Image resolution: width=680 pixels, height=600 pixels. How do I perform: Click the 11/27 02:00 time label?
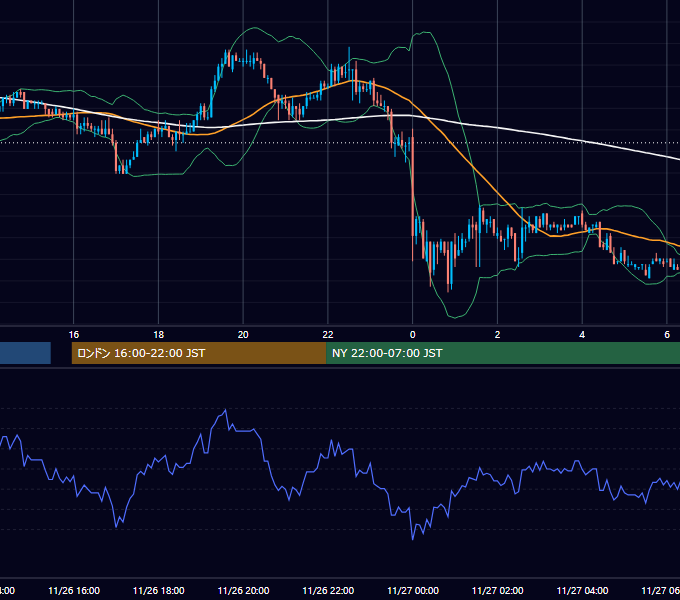[x=497, y=590]
